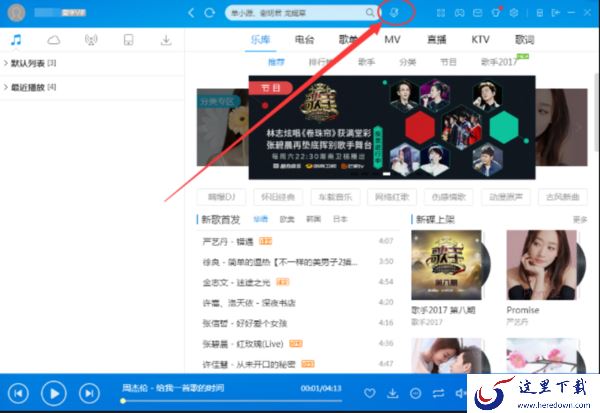600x413 pixels.
Task: Select the 歌手 sub-tab
Action: 366,62
